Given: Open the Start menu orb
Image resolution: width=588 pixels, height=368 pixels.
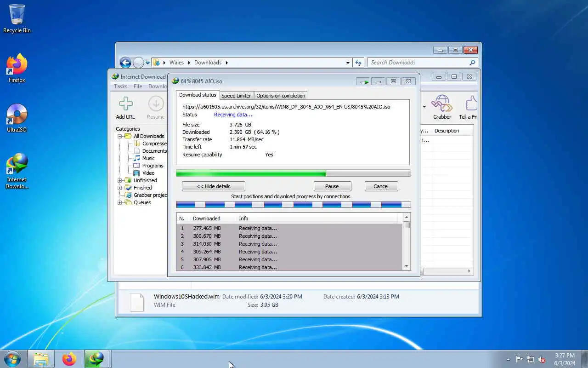Looking at the screenshot, I should click(12, 359).
